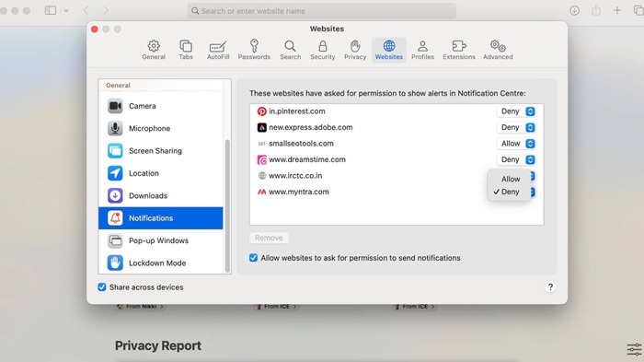Click the Remove button
644x362 pixels.
[269, 238]
